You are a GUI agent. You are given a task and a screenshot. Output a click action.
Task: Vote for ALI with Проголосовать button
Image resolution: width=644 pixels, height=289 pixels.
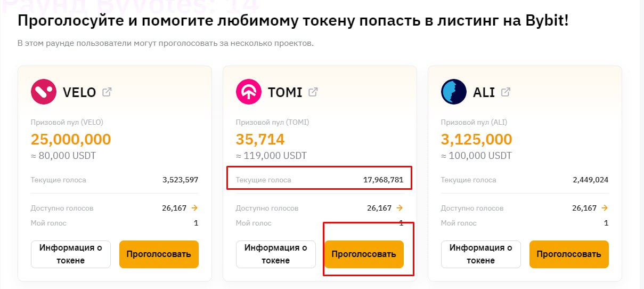point(569,254)
